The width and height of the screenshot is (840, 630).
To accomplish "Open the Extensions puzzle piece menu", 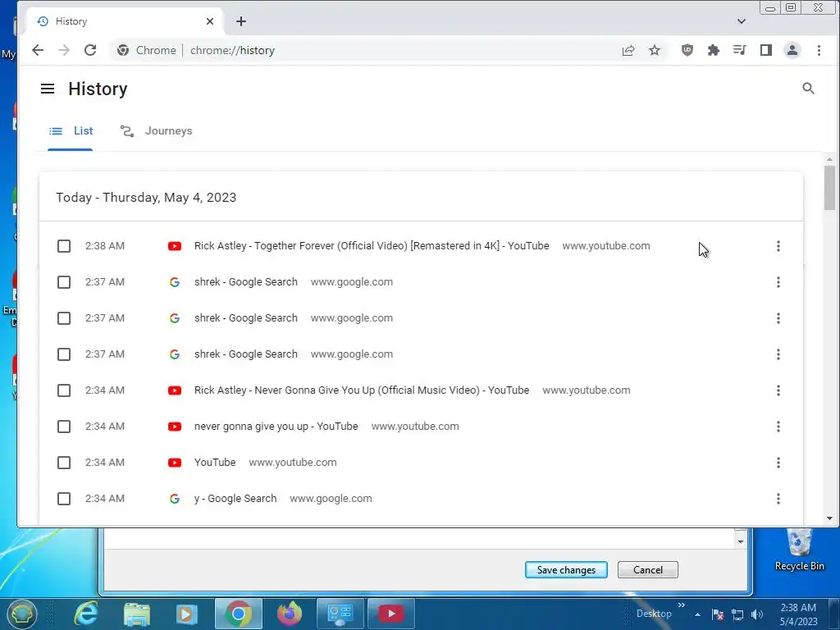I will click(713, 50).
